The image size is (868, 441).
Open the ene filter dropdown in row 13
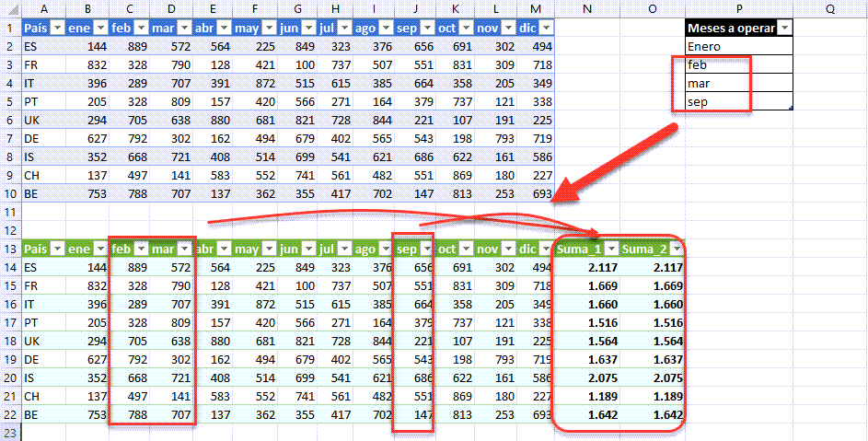coord(100,250)
